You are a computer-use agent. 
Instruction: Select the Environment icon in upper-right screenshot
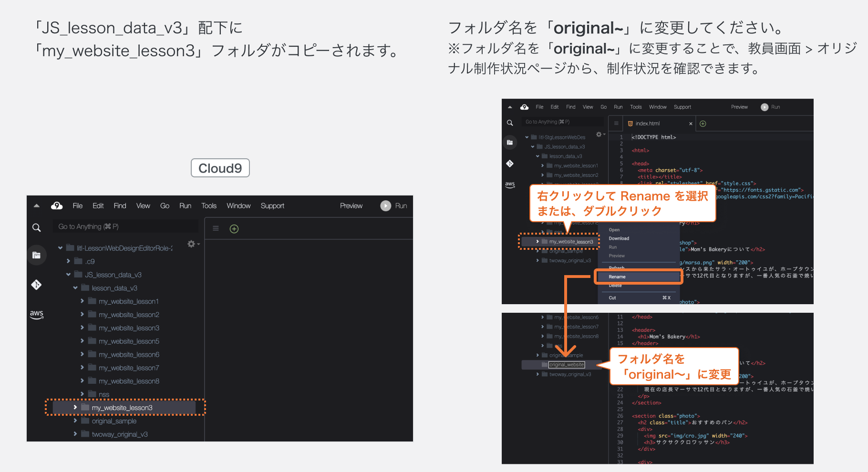tap(510, 142)
